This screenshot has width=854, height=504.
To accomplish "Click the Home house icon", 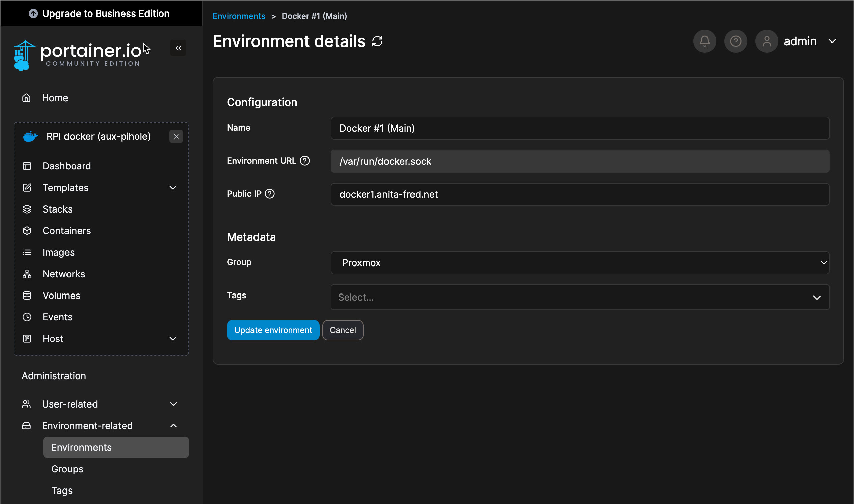I will click(x=27, y=98).
